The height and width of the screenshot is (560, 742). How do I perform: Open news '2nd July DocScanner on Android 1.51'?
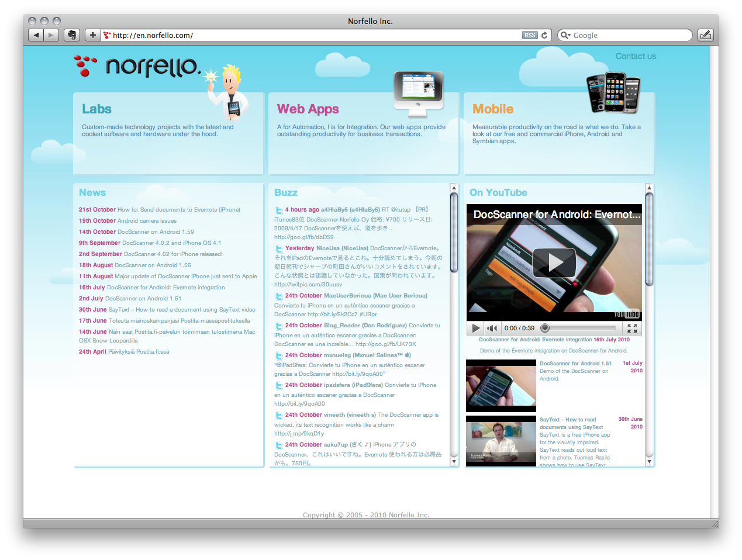(x=130, y=299)
